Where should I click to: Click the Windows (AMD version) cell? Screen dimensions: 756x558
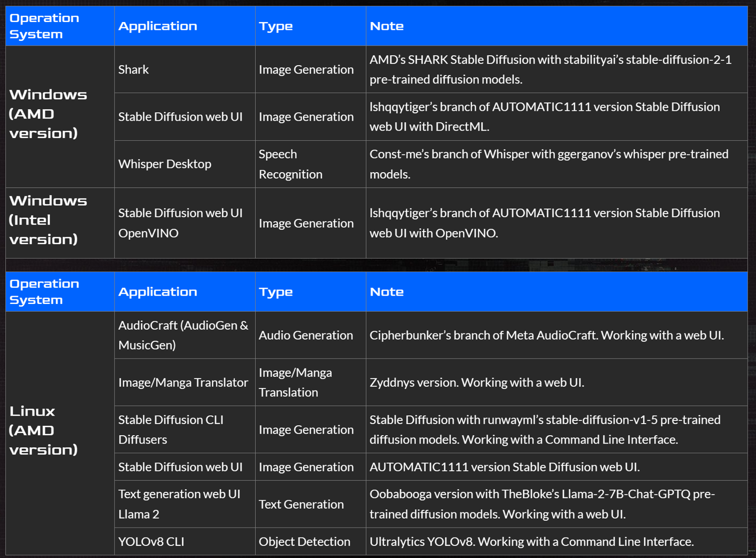[x=60, y=117]
